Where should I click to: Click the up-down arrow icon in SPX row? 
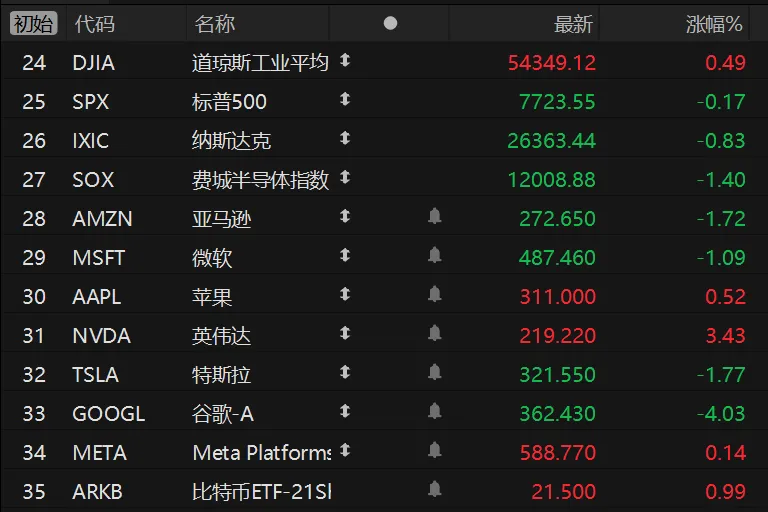tap(345, 99)
